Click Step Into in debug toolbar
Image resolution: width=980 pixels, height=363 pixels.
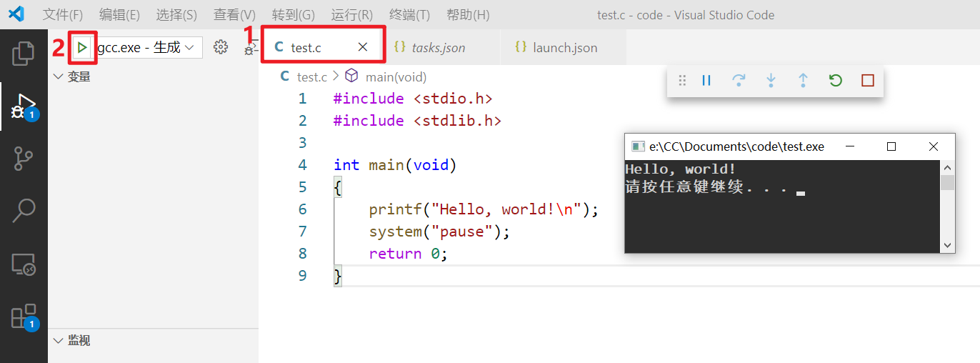point(771,81)
